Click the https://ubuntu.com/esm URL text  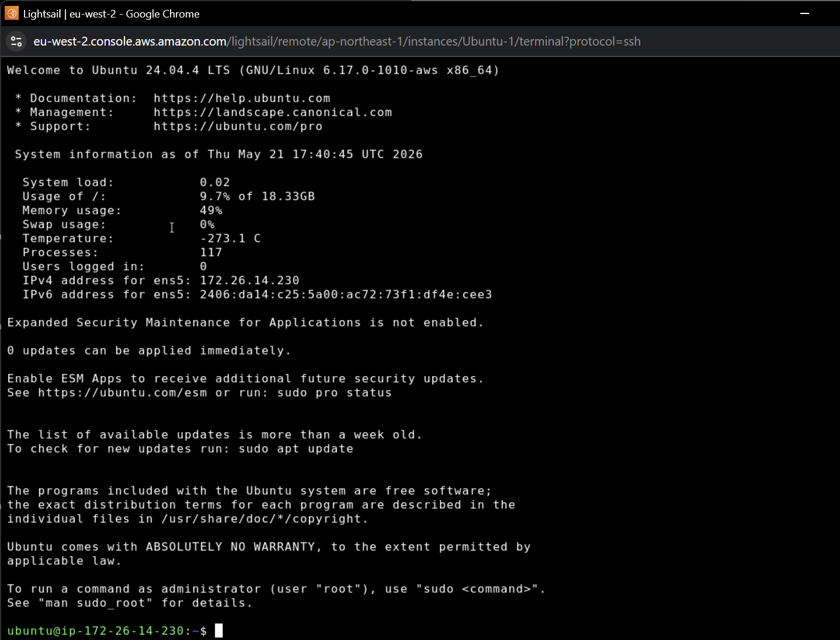123,392
